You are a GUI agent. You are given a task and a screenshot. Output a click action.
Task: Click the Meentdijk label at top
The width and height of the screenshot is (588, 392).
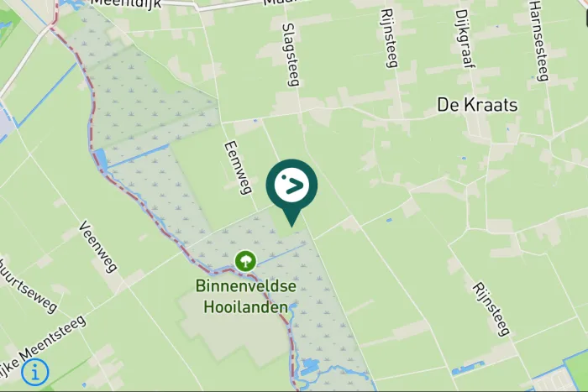[x=127, y=3]
